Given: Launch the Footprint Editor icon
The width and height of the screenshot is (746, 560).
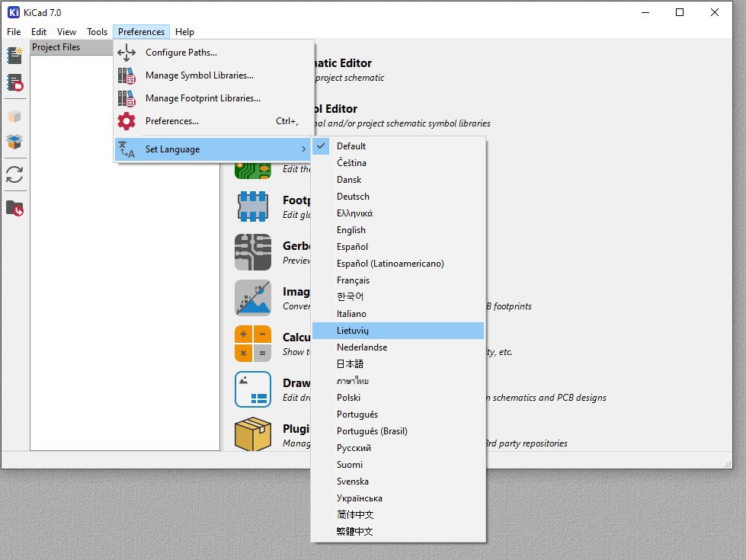Looking at the screenshot, I should click(253, 206).
